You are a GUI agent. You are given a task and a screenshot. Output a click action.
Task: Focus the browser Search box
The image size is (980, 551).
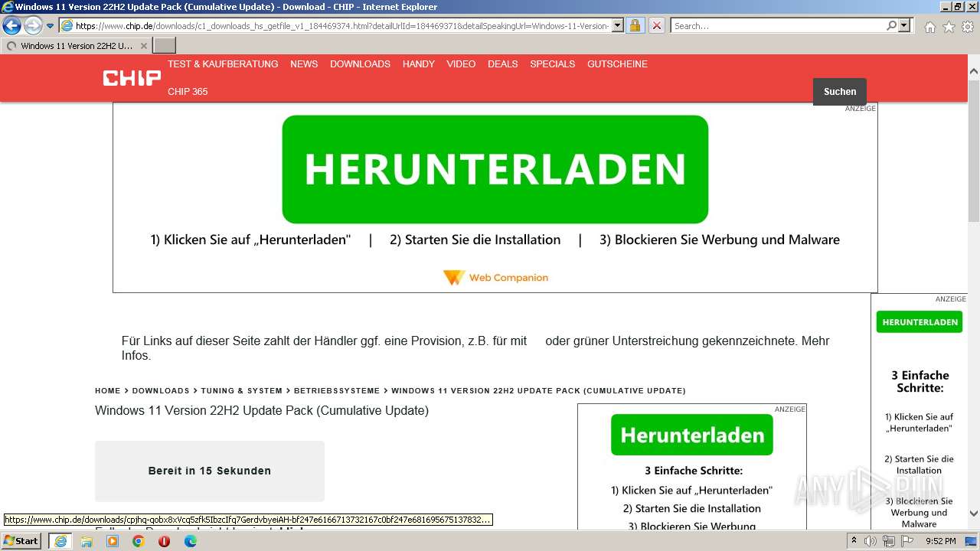pos(778,25)
